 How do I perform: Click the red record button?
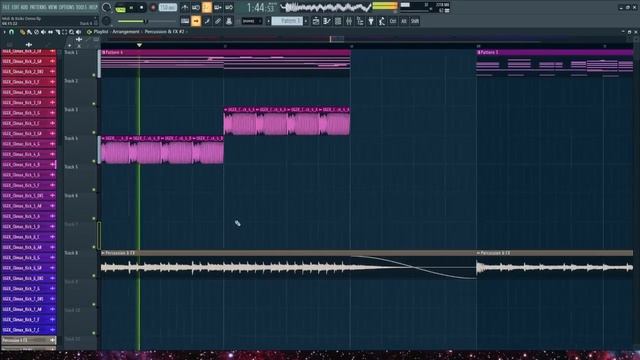[x=153, y=8]
